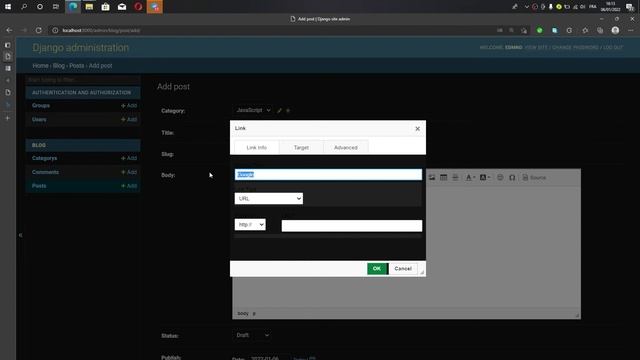
Task: Add a new Comment via Add link
Action: (x=129, y=172)
